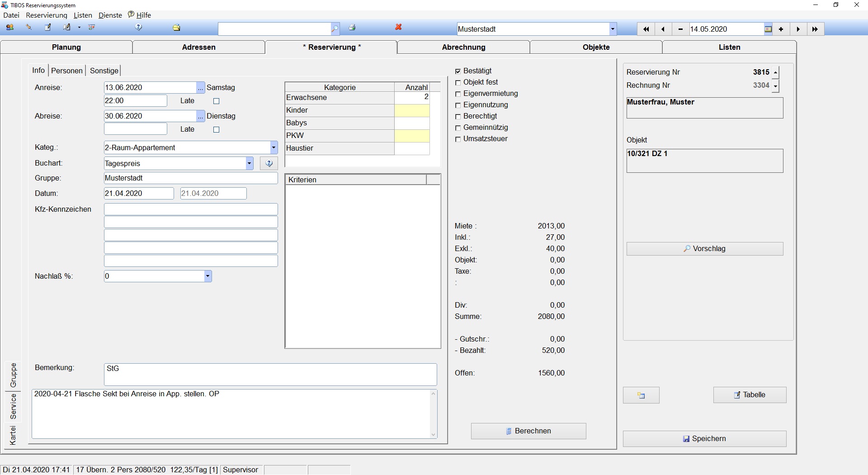Enable the Umsatzsteuer checkbox

pos(458,139)
